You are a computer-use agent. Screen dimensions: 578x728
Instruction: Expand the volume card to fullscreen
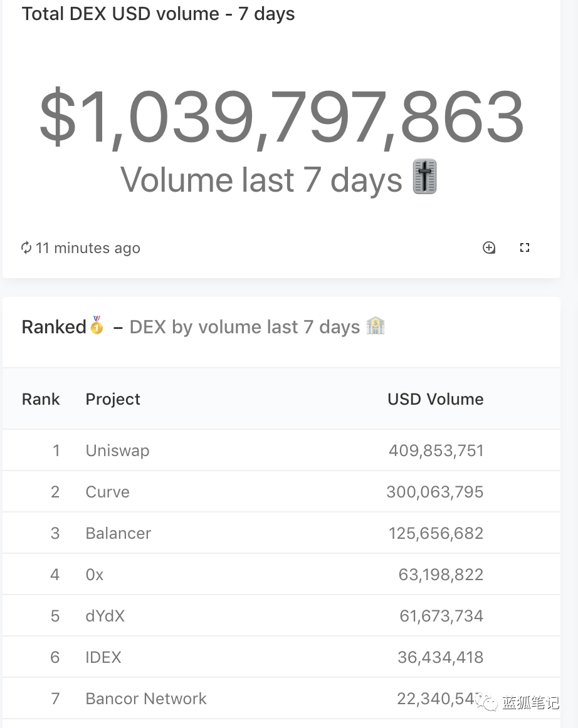(x=525, y=247)
